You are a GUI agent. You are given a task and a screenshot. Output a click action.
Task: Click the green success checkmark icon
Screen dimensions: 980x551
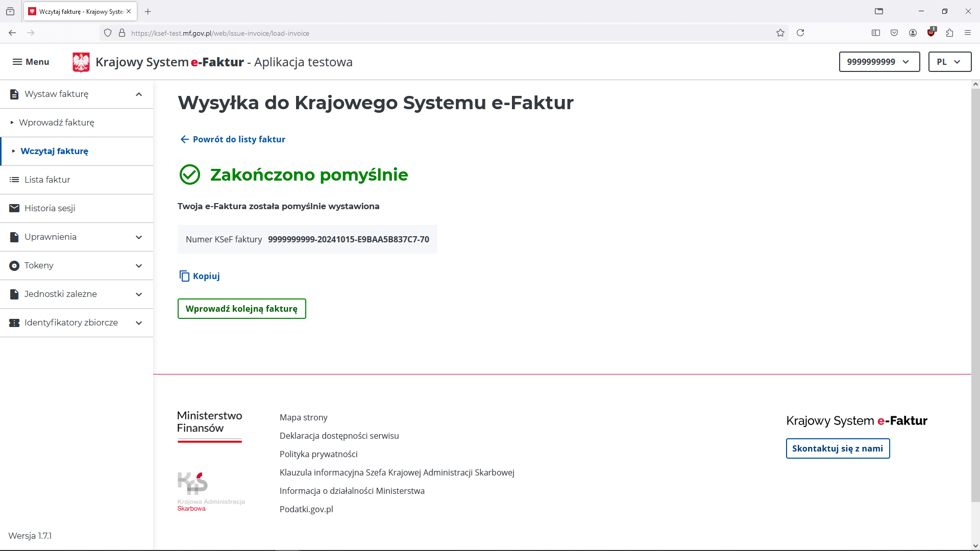[189, 174]
